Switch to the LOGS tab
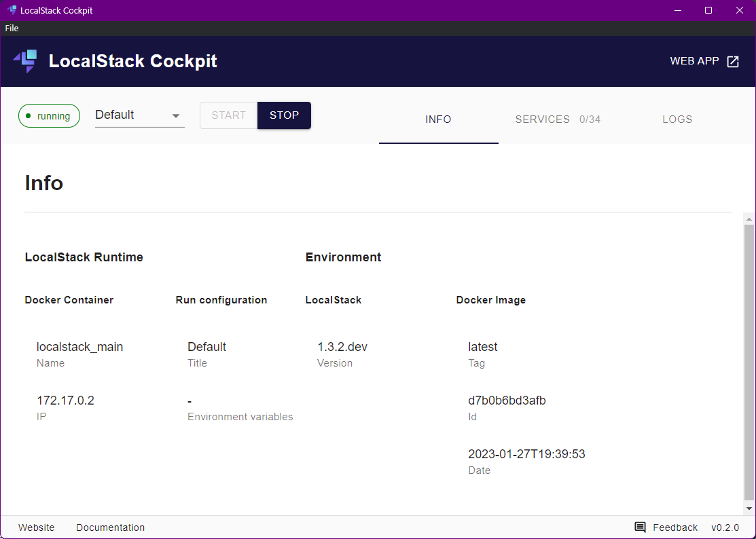 coord(677,119)
